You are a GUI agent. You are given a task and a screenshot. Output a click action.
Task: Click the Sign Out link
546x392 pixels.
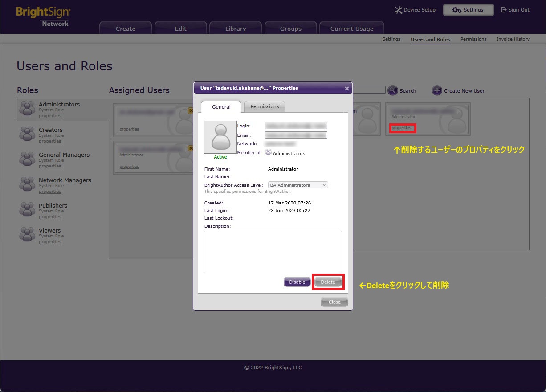[515, 10]
